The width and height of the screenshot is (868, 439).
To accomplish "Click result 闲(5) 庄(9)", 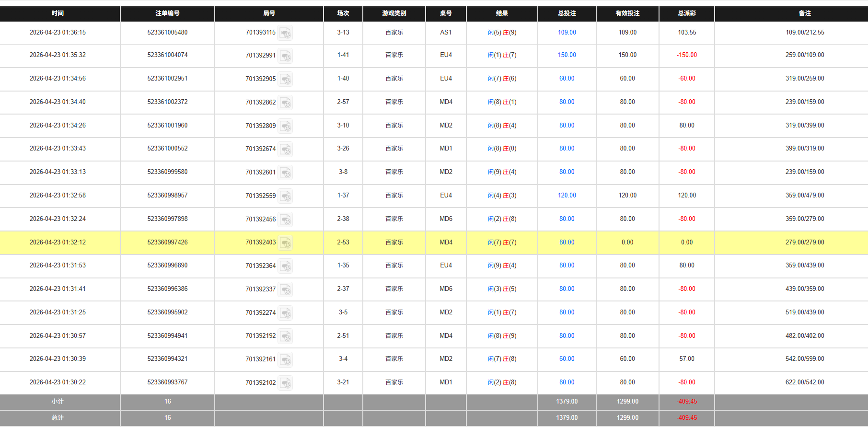I will [x=502, y=33].
